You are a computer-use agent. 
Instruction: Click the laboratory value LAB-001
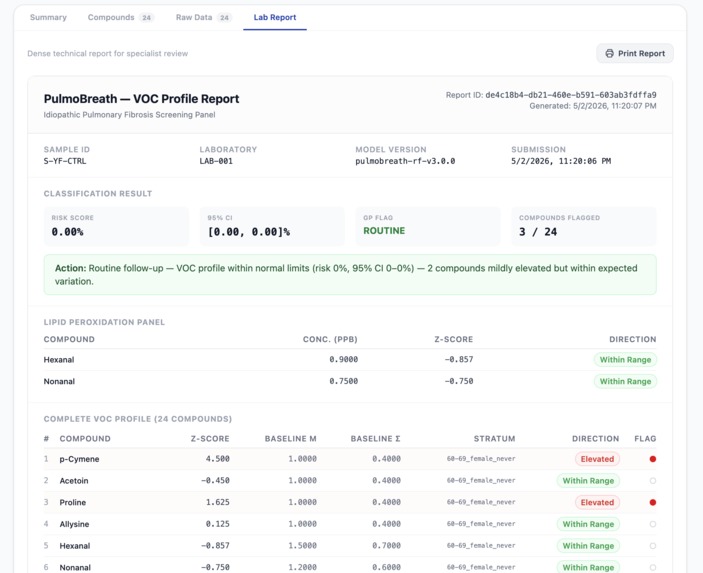pos(216,161)
